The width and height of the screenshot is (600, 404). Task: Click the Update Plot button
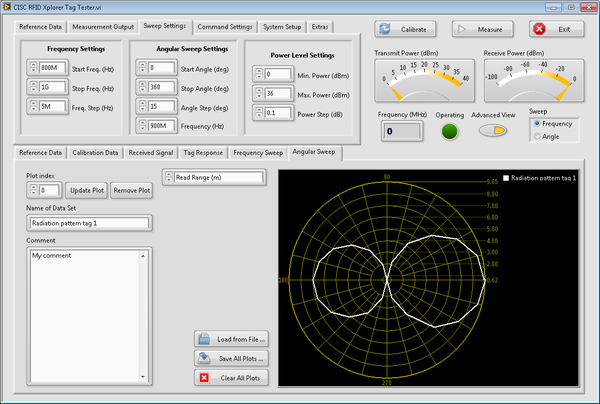86,190
